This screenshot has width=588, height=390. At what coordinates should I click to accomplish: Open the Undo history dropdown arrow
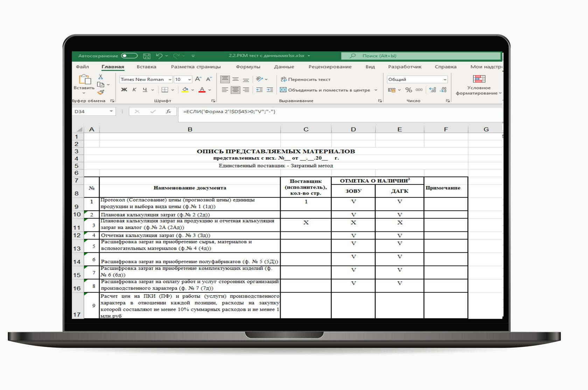click(x=167, y=56)
